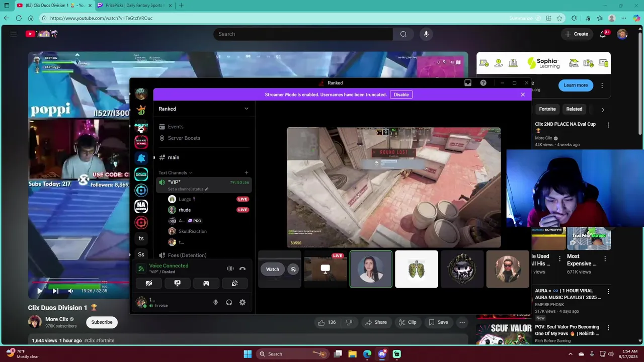Save the video to a playlist

click(438, 322)
